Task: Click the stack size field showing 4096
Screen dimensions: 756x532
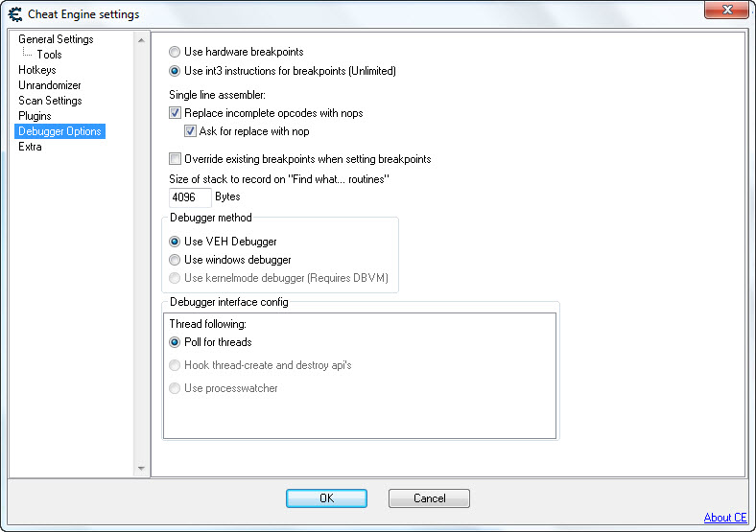Action: [190, 197]
